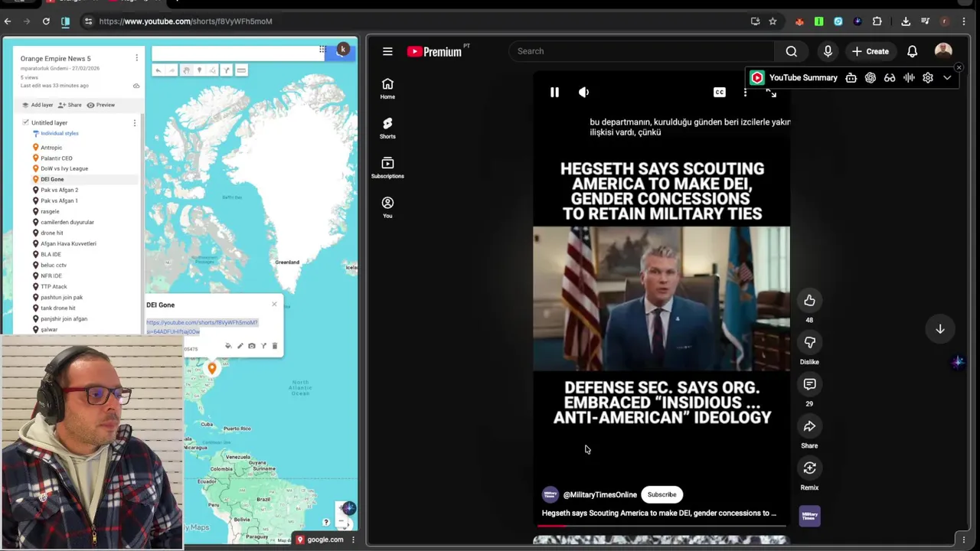
Task: Open the YouTube link in the DEI Gone popup
Action: [x=201, y=327]
